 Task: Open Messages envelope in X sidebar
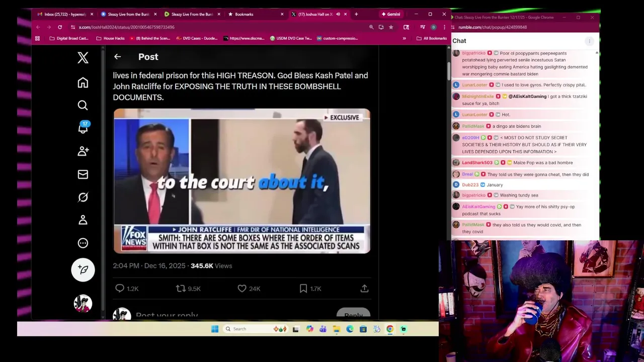pyautogui.click(x=83, y=174)
